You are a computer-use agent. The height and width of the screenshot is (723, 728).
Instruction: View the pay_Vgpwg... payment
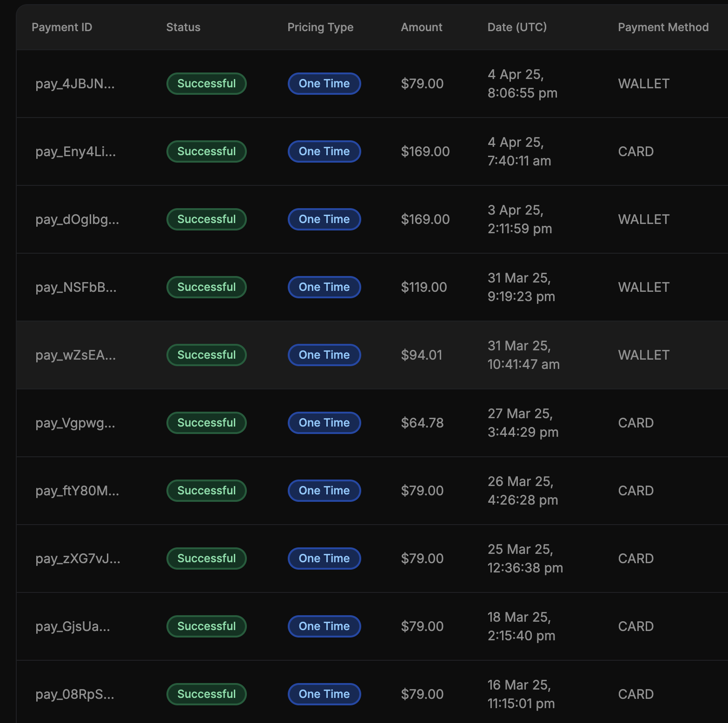(75, 423)
